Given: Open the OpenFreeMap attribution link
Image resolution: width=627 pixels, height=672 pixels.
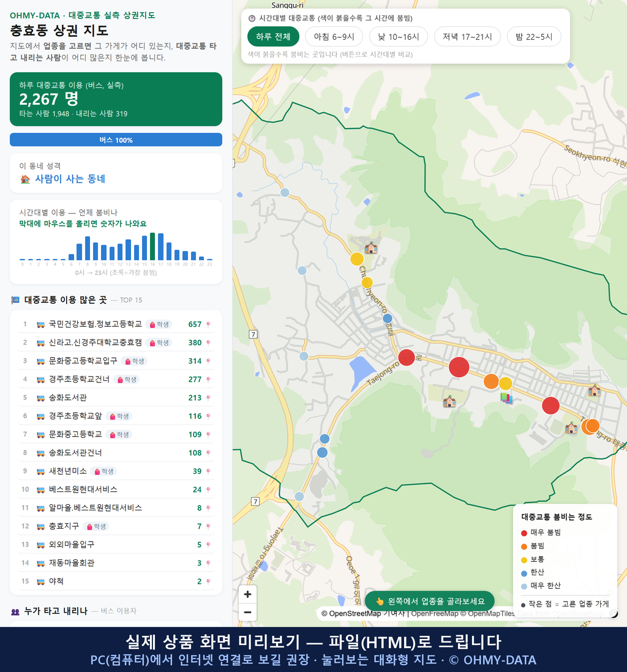Looking at the screenshot, I should (x=435, y=613).
